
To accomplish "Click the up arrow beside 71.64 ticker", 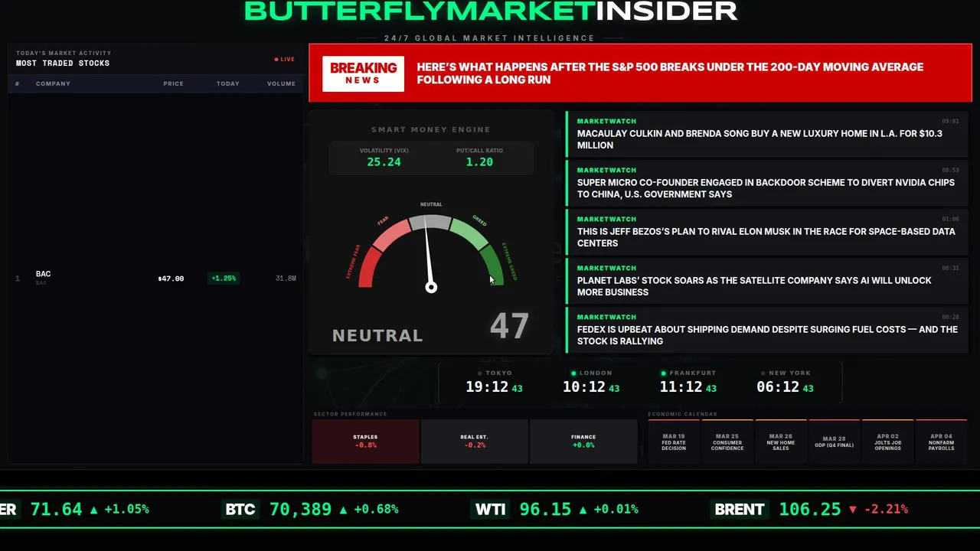I will (93, 510).
